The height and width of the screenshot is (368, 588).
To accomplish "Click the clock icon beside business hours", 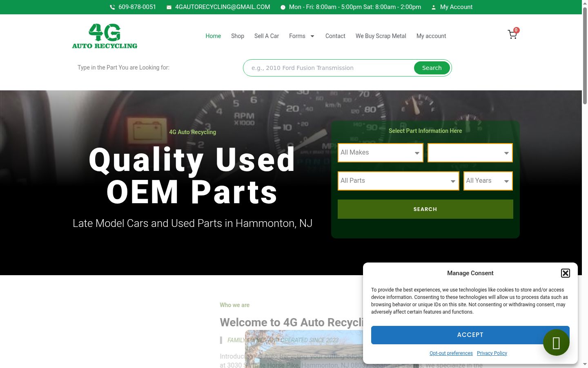I will tap(283, 7).
